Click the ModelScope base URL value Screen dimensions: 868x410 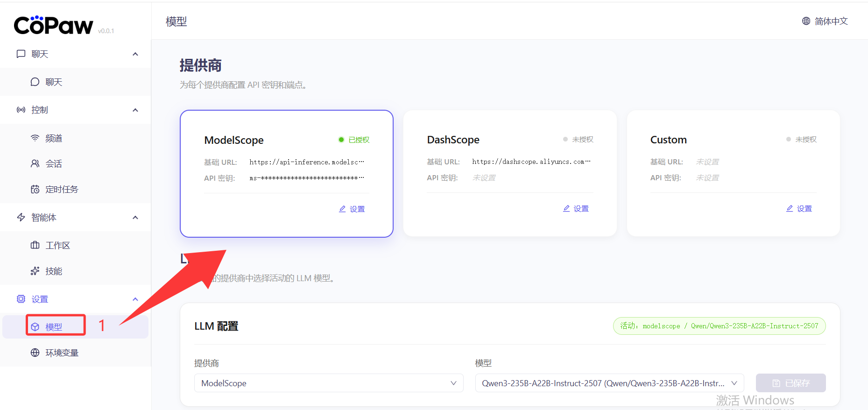(307, 162)
